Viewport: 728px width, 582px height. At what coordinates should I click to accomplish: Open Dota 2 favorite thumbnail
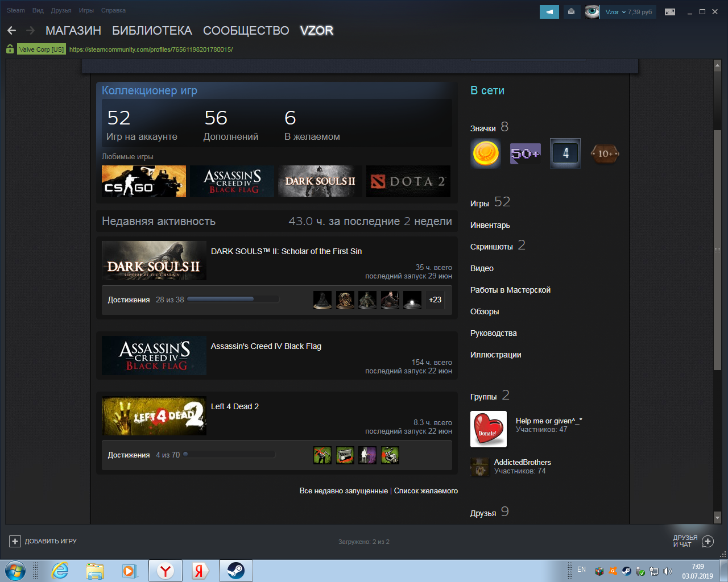coord(408,181)
